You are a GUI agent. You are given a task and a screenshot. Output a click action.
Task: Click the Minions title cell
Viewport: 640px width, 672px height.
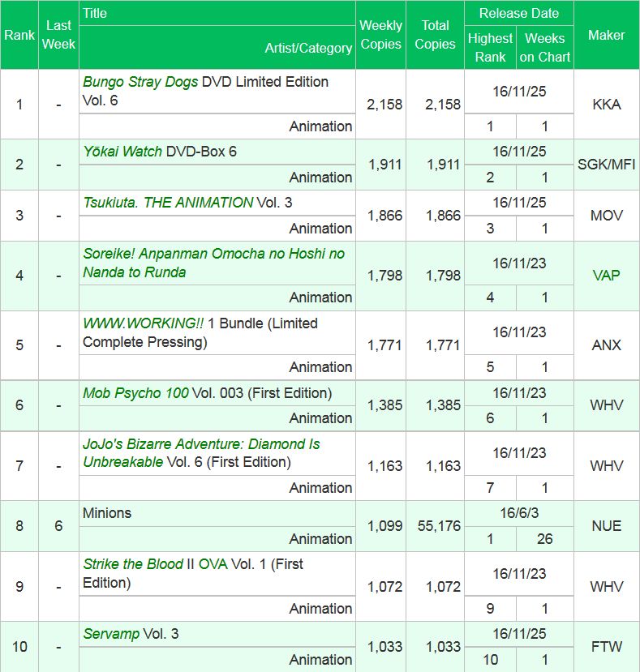[x=107, y=513]
